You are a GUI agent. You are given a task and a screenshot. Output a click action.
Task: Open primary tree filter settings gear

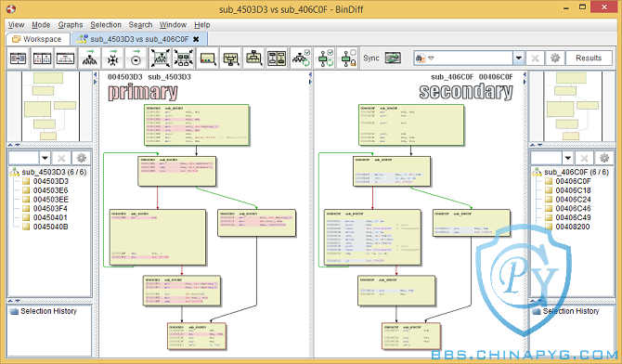click(x=82, y=158)
